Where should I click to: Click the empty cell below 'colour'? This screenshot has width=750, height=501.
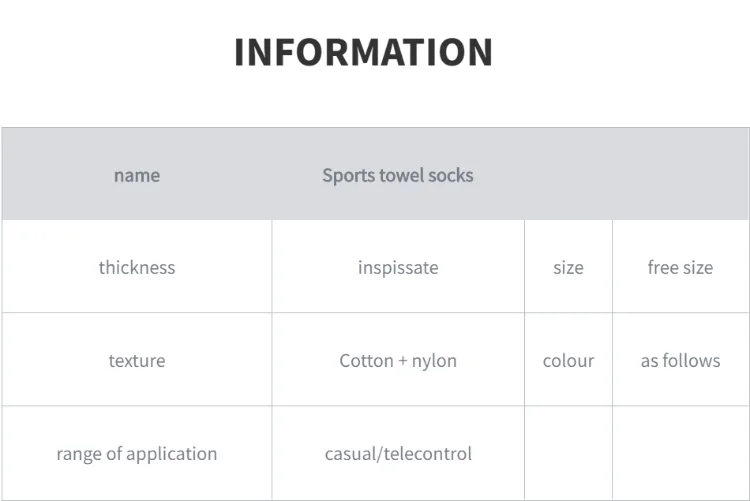point(568,453)
